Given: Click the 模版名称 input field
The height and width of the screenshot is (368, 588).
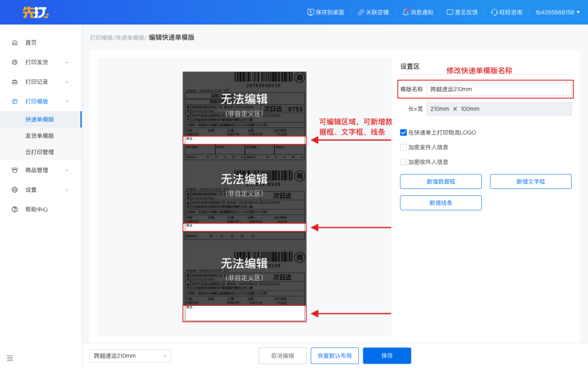Looking at the screenshot, I should pos(498,89).
